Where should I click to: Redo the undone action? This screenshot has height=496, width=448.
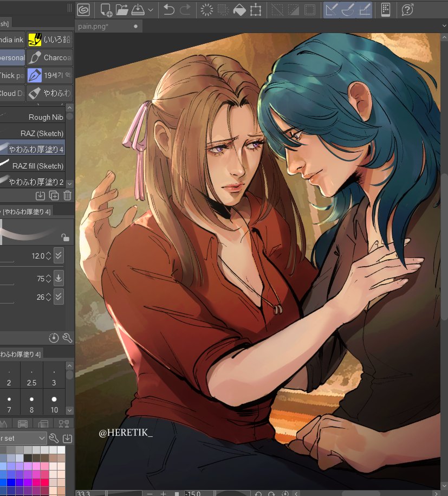tap(185, 10)
